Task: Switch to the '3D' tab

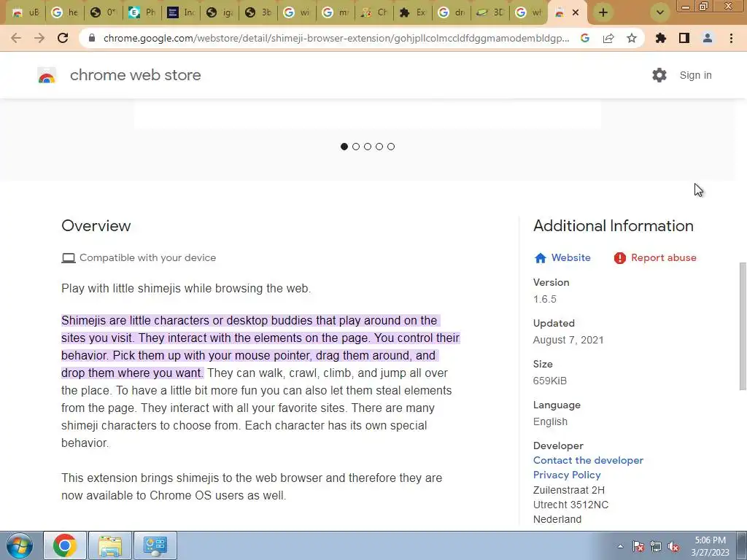Action: pyautogui.click(x=489, y=13)
